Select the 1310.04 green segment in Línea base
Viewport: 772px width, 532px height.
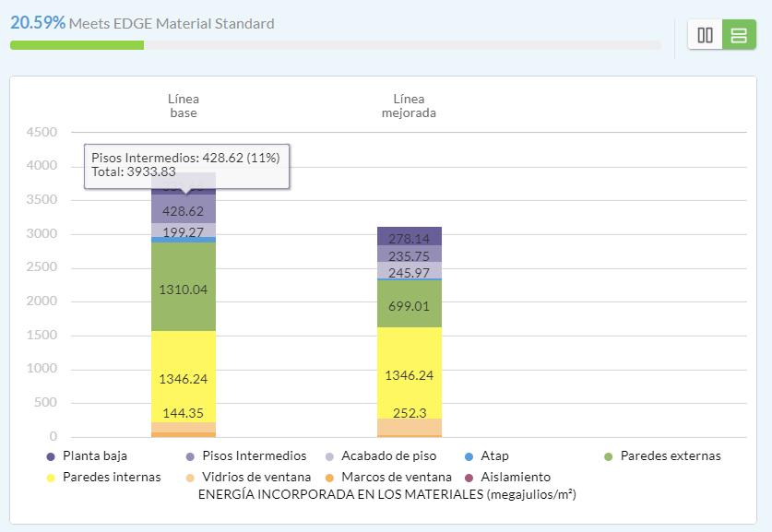point(184,288)
